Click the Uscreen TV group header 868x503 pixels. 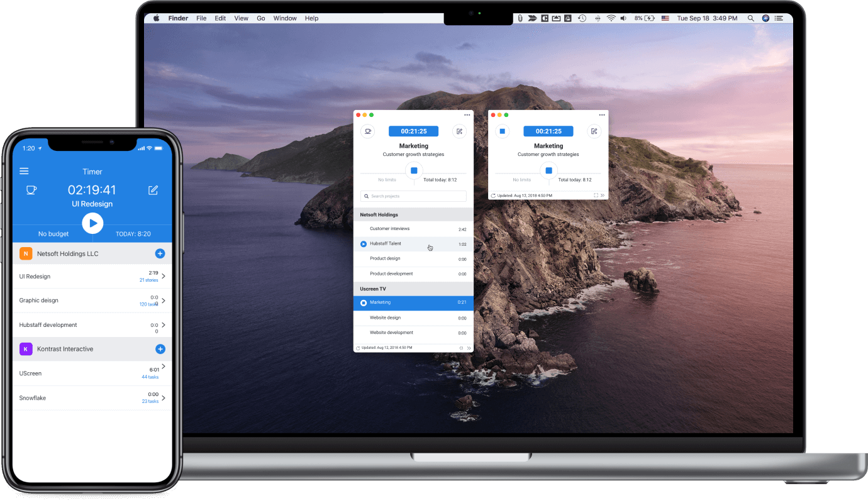click(413, 289)
